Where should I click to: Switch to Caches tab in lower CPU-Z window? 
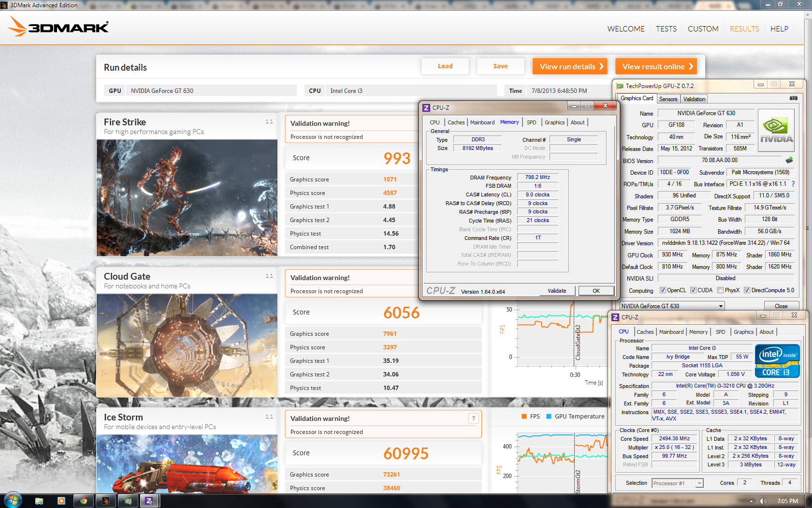[645, 332]
